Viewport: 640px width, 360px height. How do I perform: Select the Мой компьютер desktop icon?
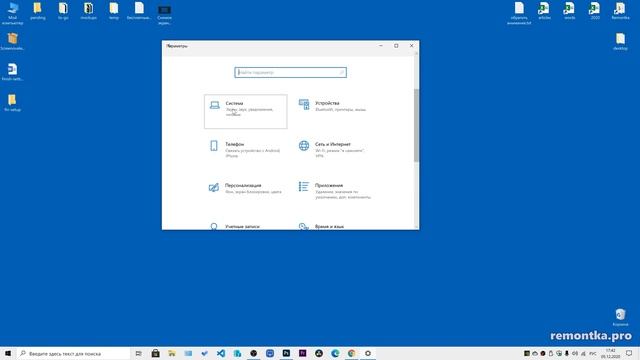tap(13, 13)
